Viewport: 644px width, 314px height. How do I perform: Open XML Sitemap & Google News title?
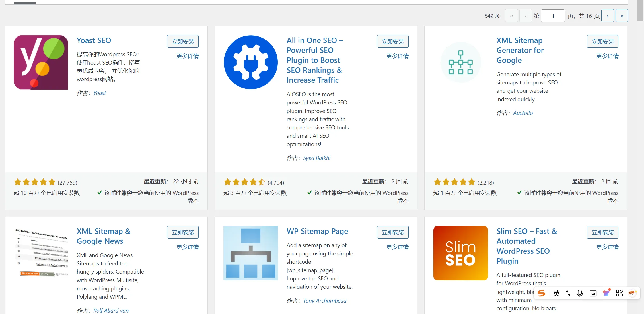click(x=104, y=236)
